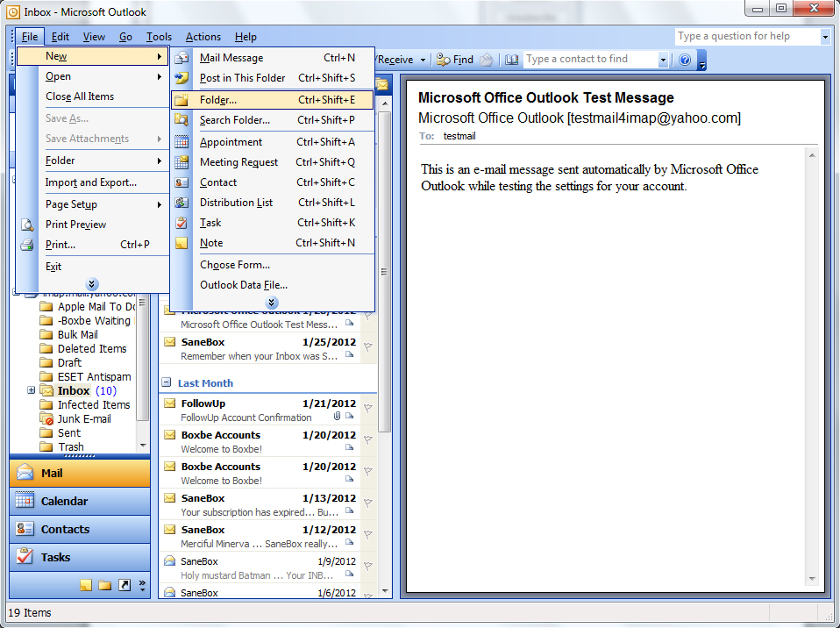Open the Actions menu
The image size is (840, 628).
pyautogui.click(x=203, y=37)
